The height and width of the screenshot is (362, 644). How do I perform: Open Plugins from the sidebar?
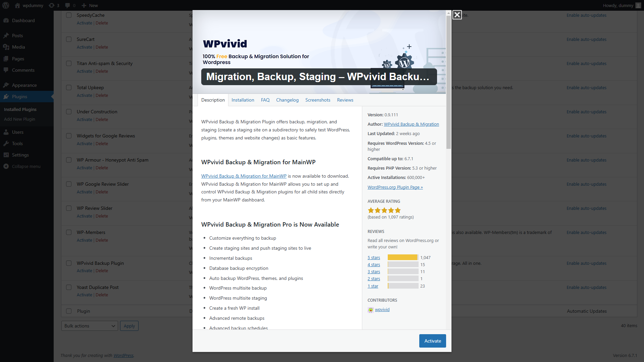click(x=27, y=97)
